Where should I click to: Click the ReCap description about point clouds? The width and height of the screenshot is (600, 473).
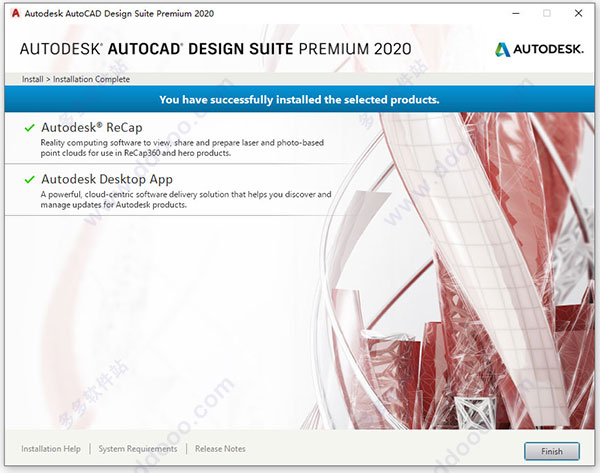pyautogui.click(x=182, y=148)
